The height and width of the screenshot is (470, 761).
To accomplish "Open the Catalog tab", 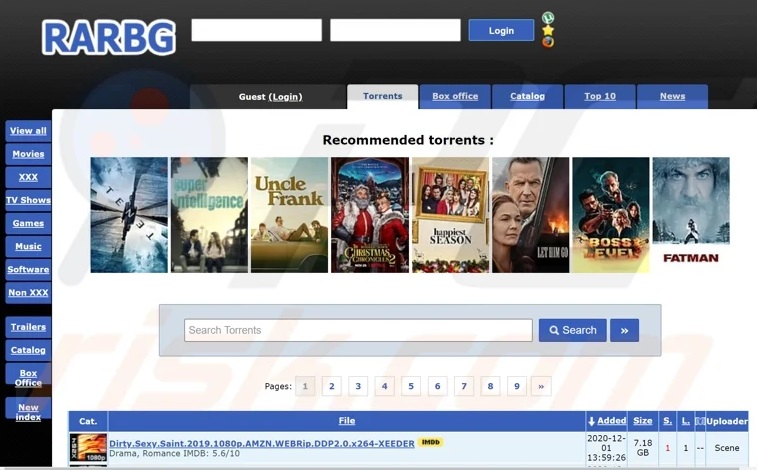I will tap(528, 96).
